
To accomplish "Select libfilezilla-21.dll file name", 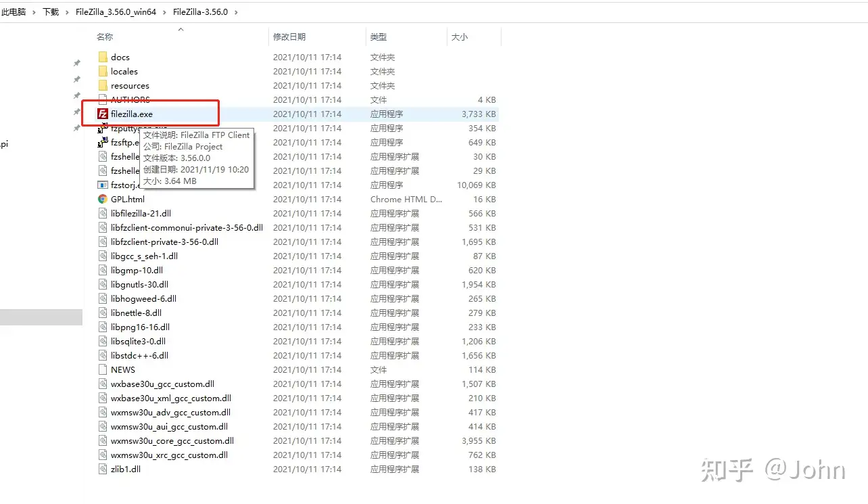I will pyautogui.click(x=141, y=213).
